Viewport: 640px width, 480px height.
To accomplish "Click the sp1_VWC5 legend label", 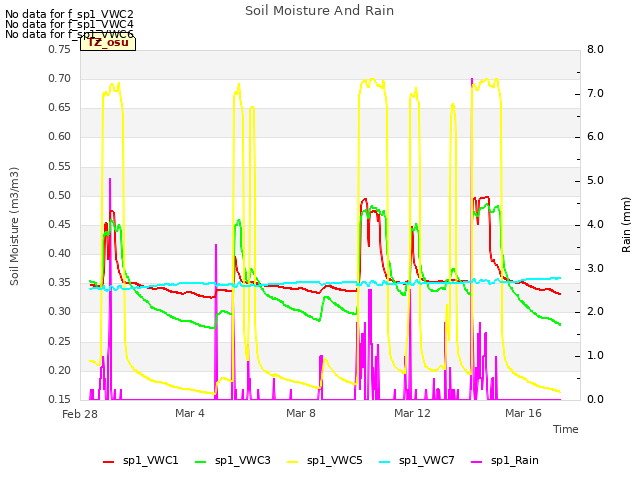I will click(x=334, y=461).
